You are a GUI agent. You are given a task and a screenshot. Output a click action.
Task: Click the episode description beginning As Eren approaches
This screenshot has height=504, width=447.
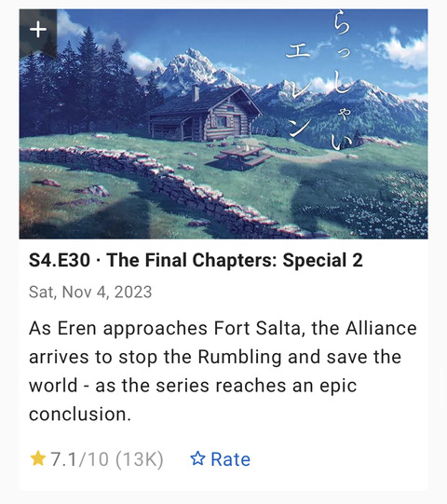(223, 371)
